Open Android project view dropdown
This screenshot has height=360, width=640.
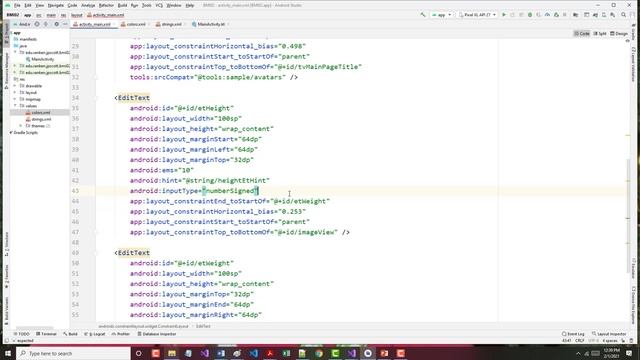click(x=22, y=24)
